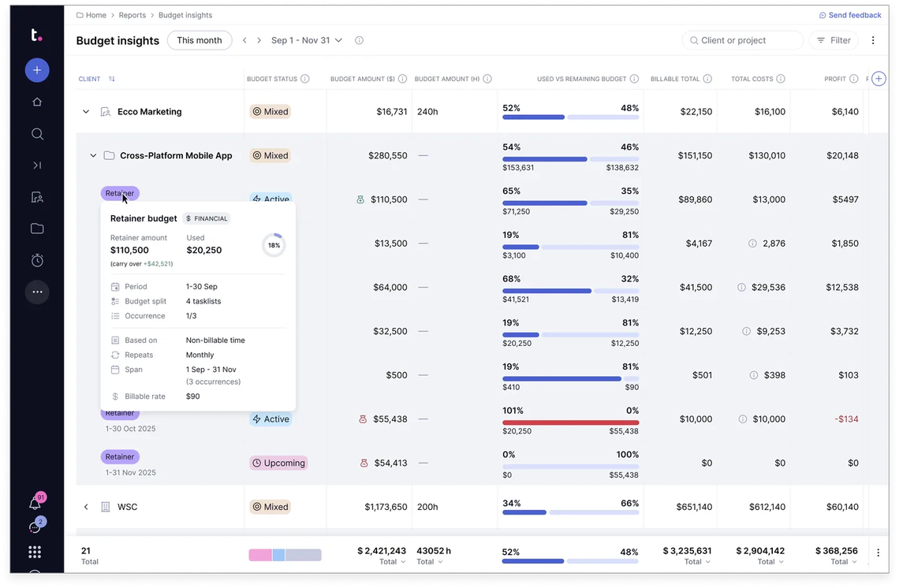Screen dimensions: 899x588
Task: Open the Home icon in sidebar
Action: [37, 102]
